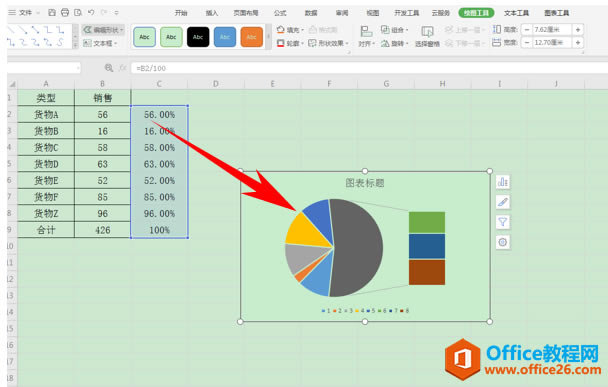Open Print Preview icon
608x387 pixels.
[x=78, y=12]
